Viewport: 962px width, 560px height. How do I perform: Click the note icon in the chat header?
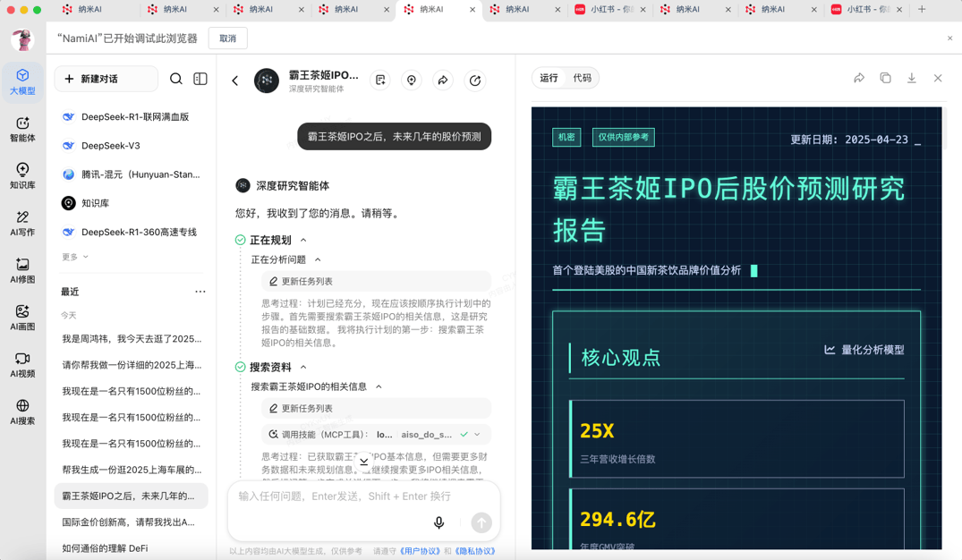[x=381, y=81]
